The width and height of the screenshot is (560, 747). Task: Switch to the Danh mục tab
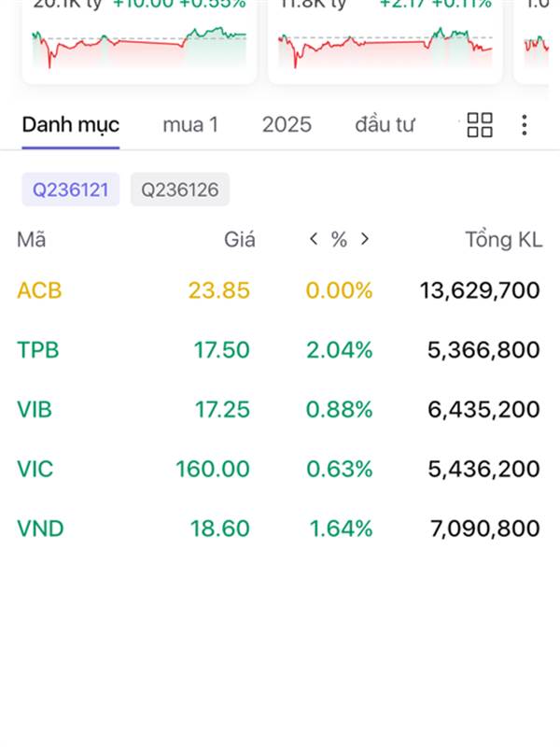(71, 125)
